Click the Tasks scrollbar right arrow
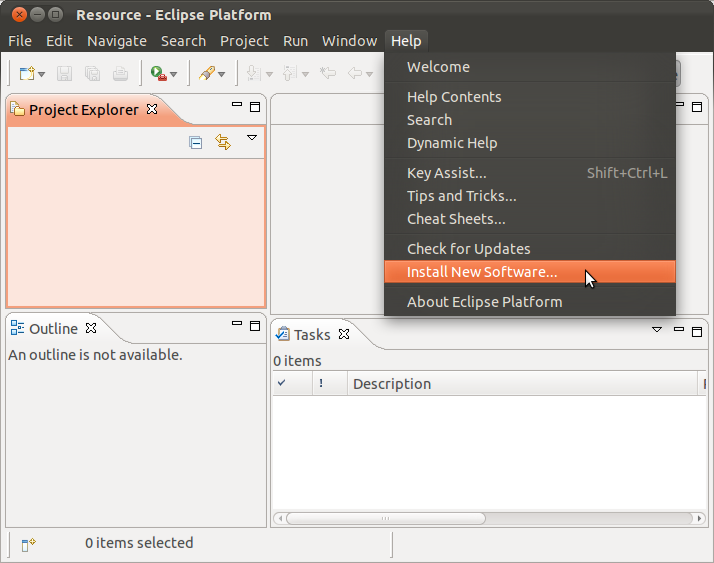Screen dimensions: 714x563 tap(699, 518)
